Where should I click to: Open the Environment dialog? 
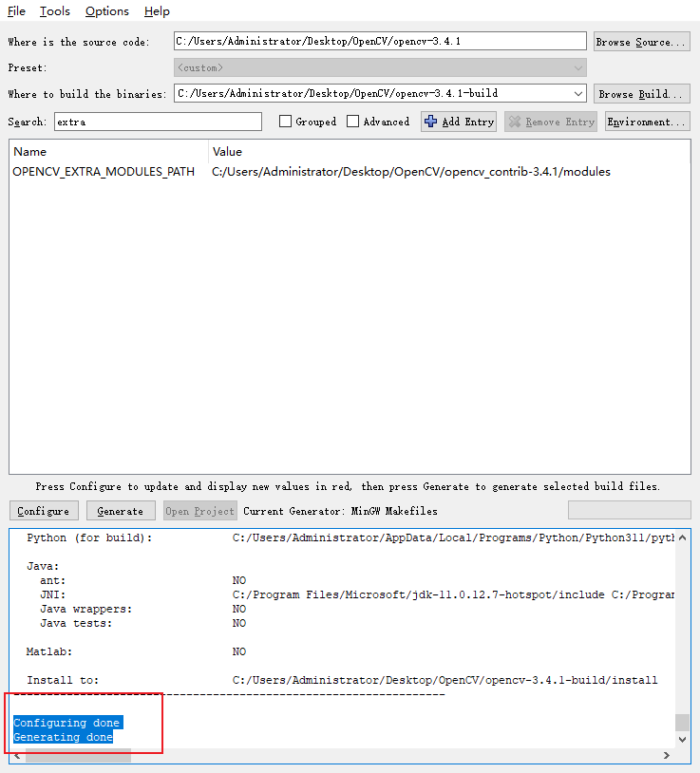(647, 122)
